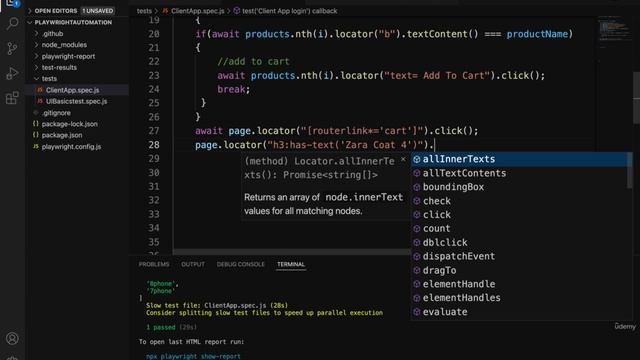The width and height of the screenshot is (640, 360).
Task: Click the '//add to cart' comment
Action: (x=253, y=62)
